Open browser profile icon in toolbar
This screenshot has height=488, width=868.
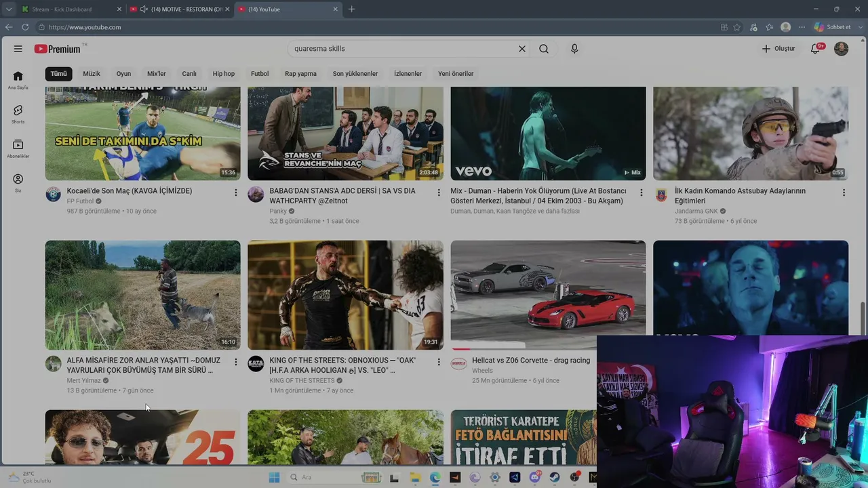pyautogui.click(x=786, y=27)
